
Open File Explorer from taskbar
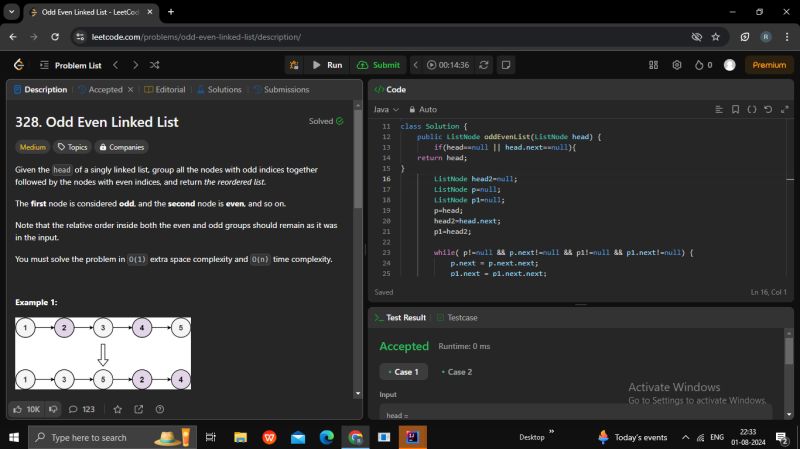click(x=240, y=437)
